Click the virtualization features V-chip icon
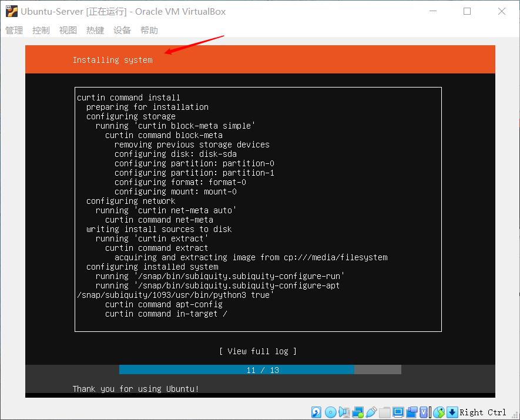Viewport: 520px width, 420px height. point(424,412)
